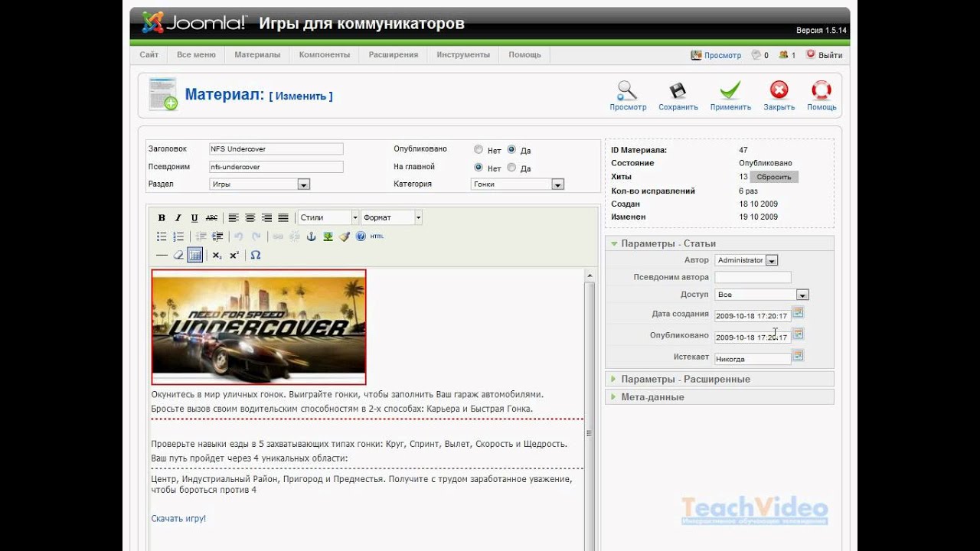Open calendar for Истекает date
The width and height of the screenshot is (980, 551).
pos(798,355)
